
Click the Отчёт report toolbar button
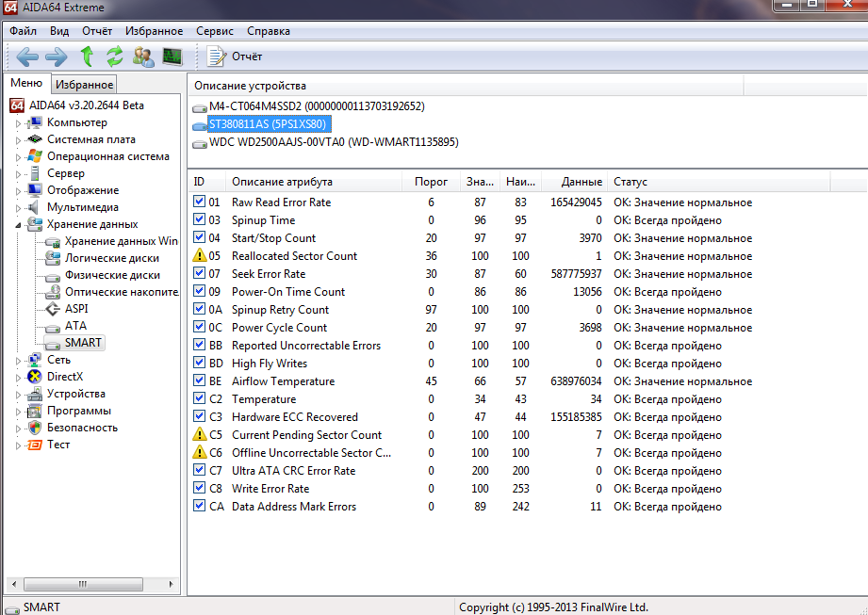click(x=234, y=57)
